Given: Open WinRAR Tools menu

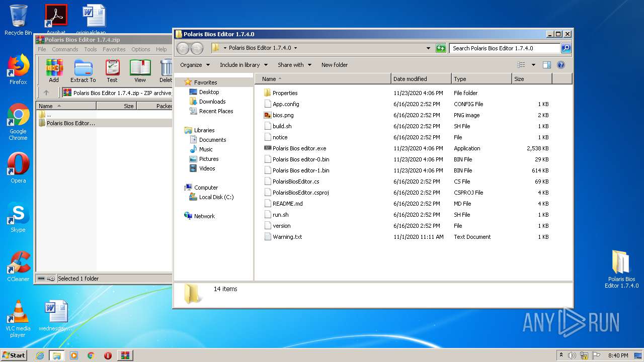Looking at the screenshot, I should [91, 49].
